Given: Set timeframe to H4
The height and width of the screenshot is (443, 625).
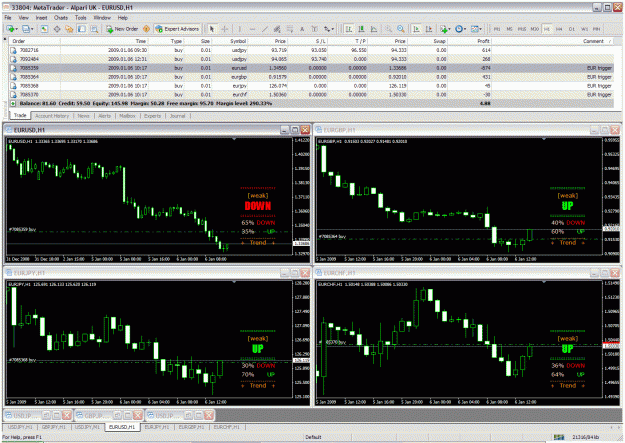Looking at the screenshot, I should 559,29.
